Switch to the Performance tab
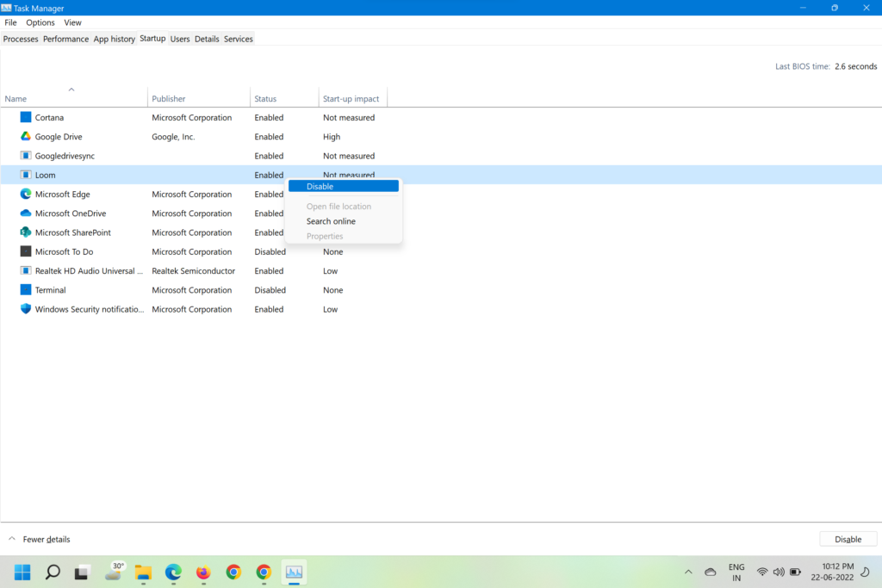 click(66, 39)
